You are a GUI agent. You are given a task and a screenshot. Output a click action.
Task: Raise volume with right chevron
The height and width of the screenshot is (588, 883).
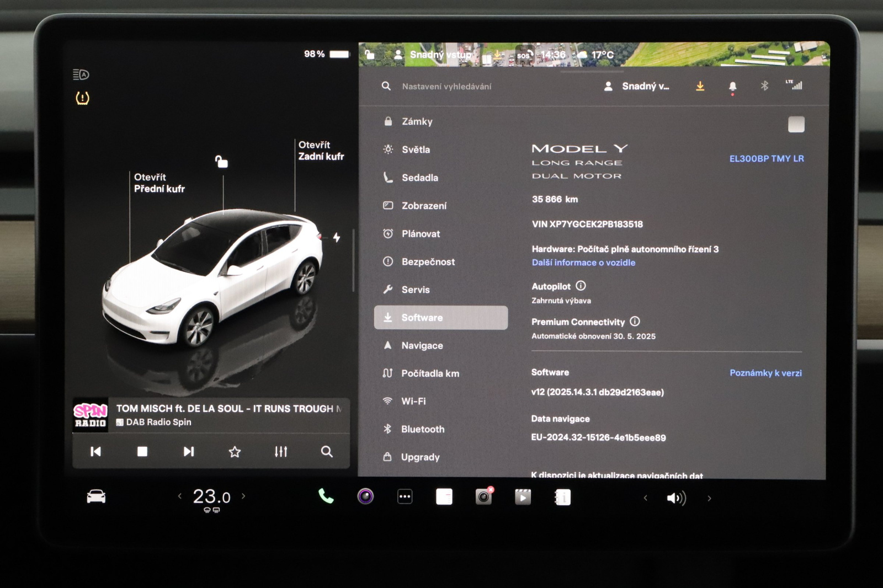pyautogui.click(x=710, y=498)
